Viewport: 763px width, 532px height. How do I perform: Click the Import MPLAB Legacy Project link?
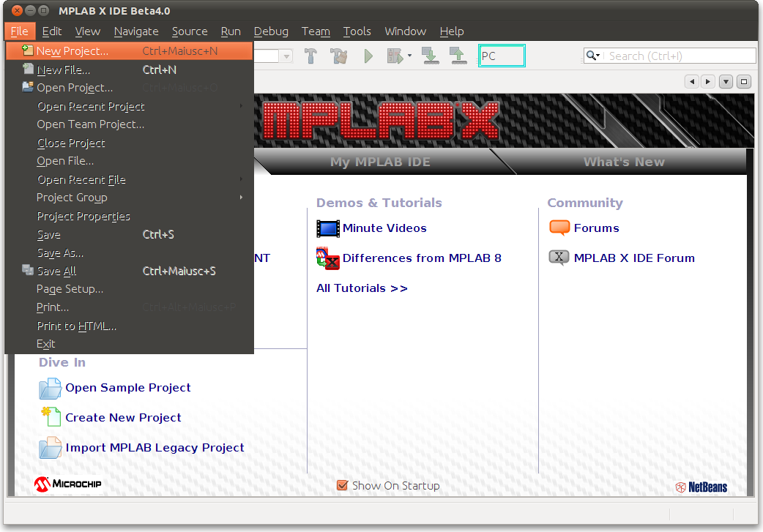(155, 448)
